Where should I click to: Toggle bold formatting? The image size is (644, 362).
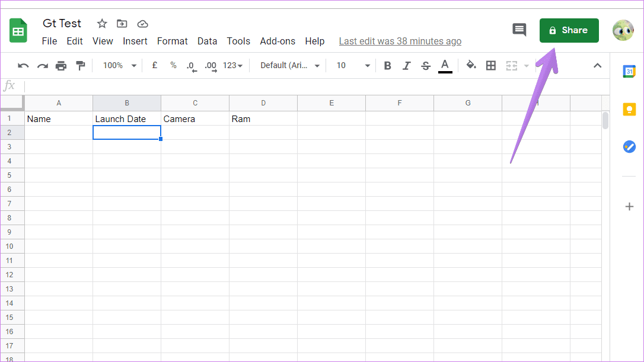(x=387, y=66)
